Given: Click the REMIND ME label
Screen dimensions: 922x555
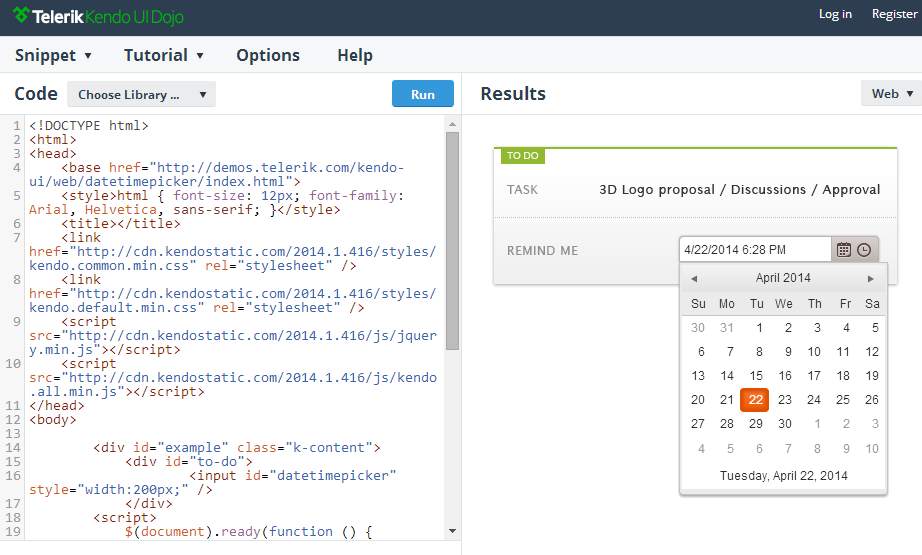Looking at the screenshot, I should coord(543,251).
